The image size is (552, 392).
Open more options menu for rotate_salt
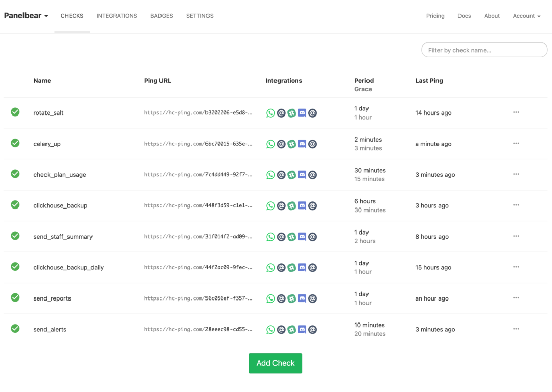click(516, 112)
